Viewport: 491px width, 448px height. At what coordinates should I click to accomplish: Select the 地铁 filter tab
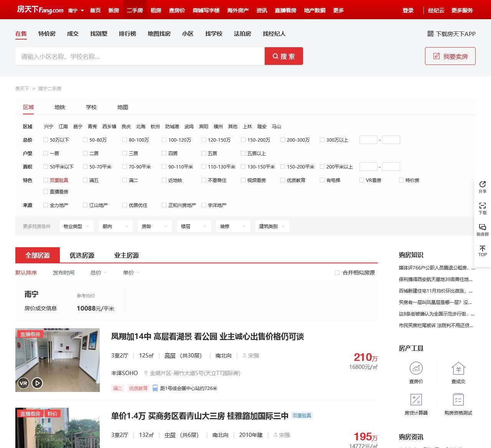60,107
